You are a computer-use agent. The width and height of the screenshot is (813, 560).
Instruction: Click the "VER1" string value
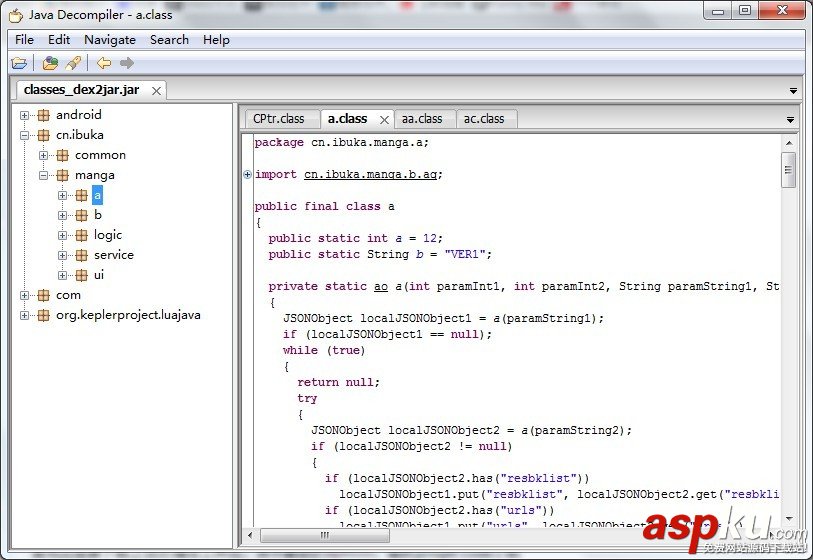pyautogui.click(x=465, y=255)
